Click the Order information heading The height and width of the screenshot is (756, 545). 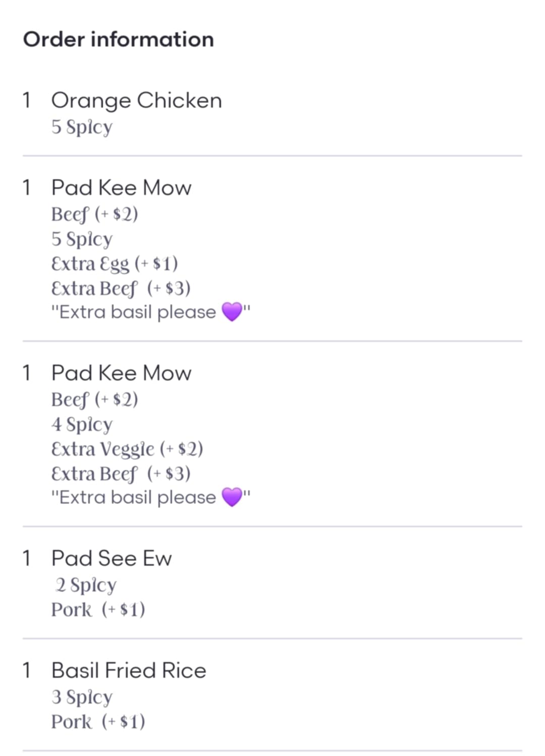point(119,39)
